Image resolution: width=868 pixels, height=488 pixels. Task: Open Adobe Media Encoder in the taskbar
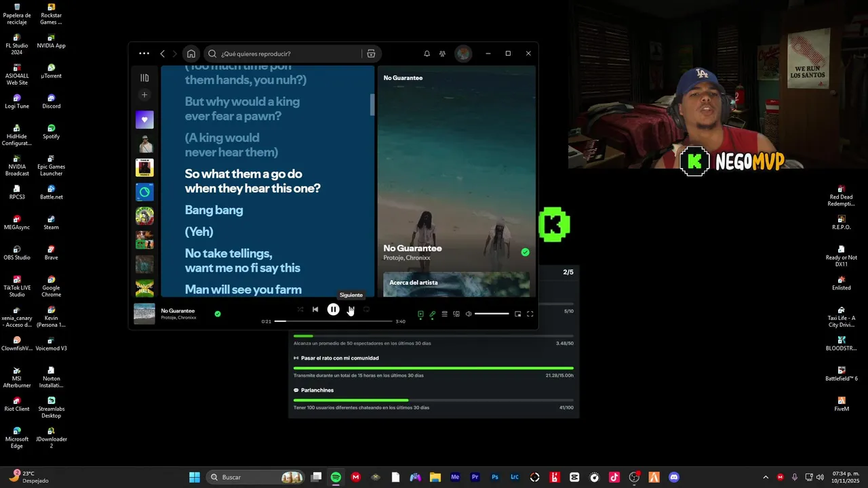point(455,477)
